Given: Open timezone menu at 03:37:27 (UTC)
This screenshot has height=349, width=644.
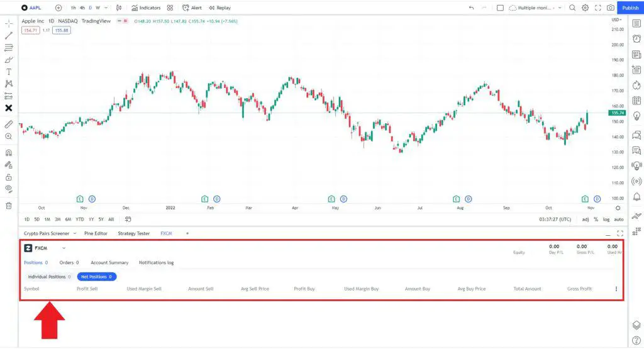Looking at the screenshot, I should pos(555,219).
